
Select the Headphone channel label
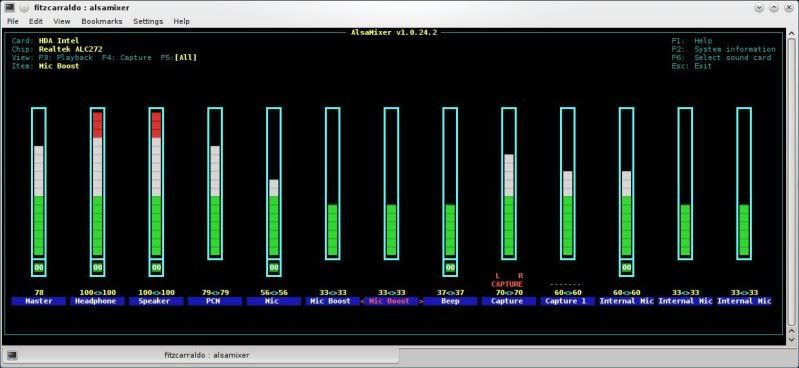97,301
